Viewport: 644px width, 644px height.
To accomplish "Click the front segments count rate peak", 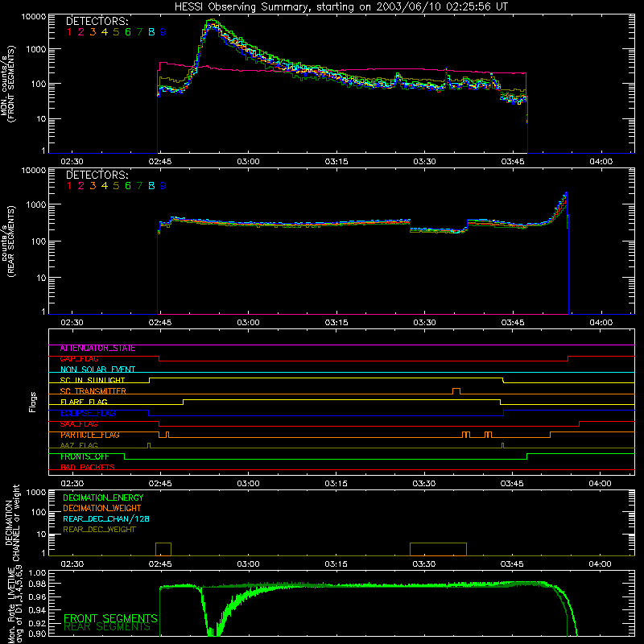I will click(211, 21).
